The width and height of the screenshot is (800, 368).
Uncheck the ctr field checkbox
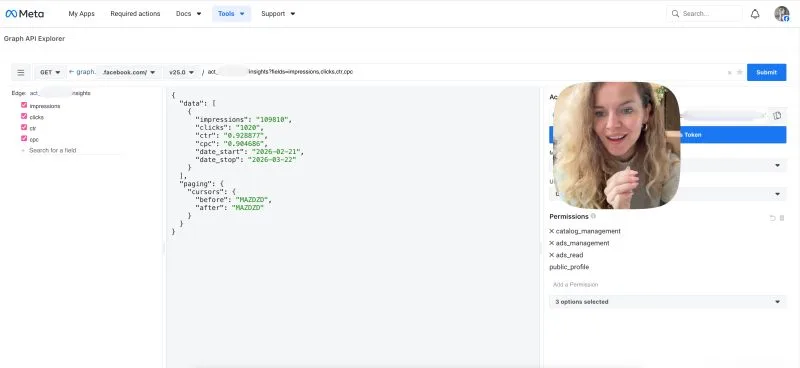[24, 128]
